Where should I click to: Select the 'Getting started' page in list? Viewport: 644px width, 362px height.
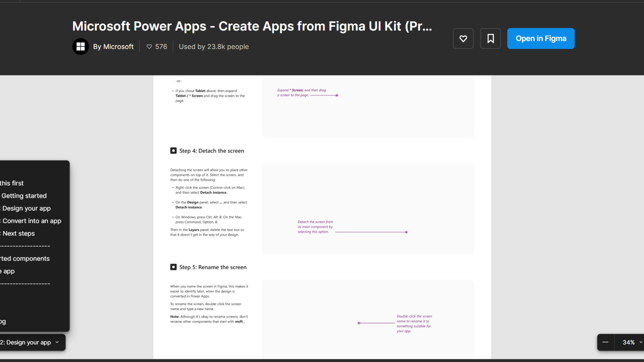click(x=24, y=196)
